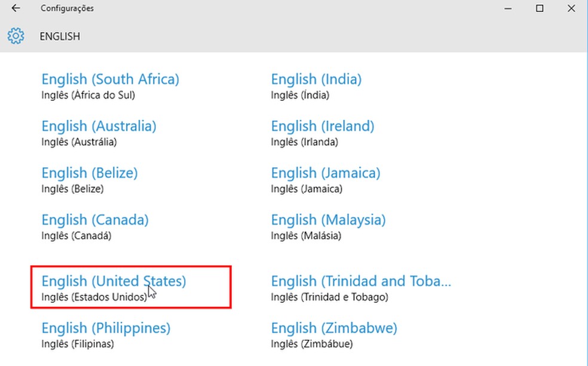This screenshot has height=366, width=588.
Task: Choose English (Trinidad and Tobago)
Action: pos(361,281)
